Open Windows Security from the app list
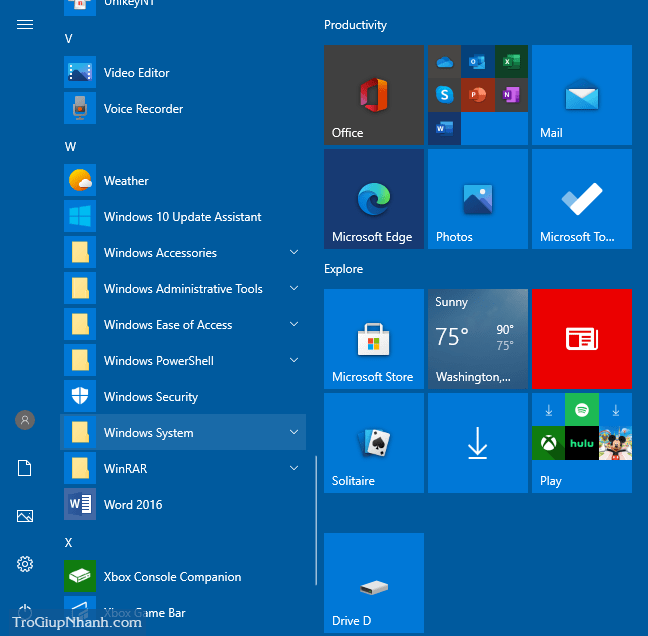The width and height of the screenshot is (648, 636). coord(150,397)
